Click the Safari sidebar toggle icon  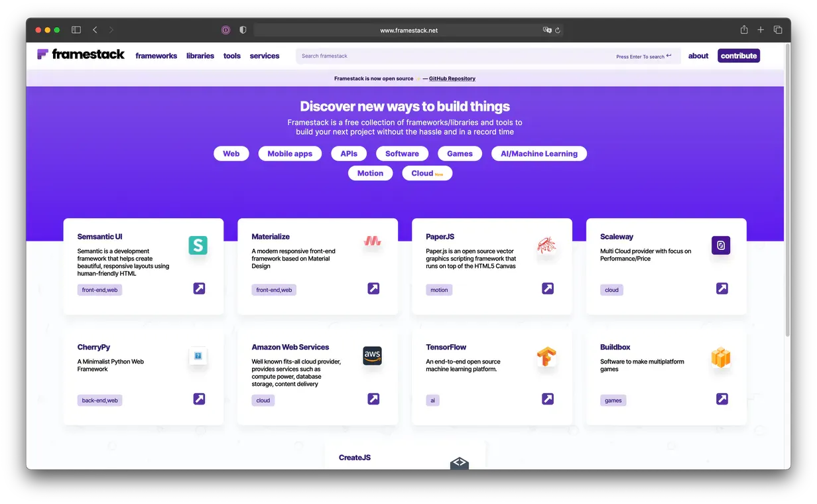(76, 30)
